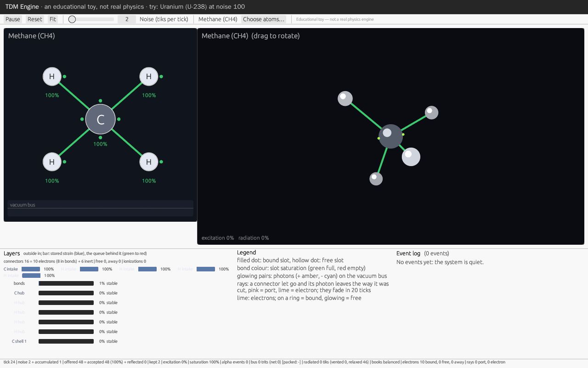Screen dimensions: 588x368
Task: Click the lower-right H atom circle
Action: coord(148,162)
